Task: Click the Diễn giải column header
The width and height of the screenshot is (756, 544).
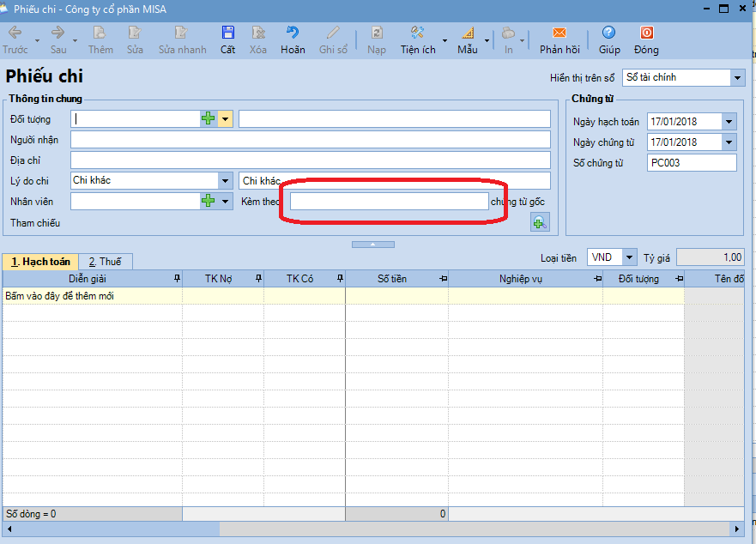Action: tap(88, 278)
